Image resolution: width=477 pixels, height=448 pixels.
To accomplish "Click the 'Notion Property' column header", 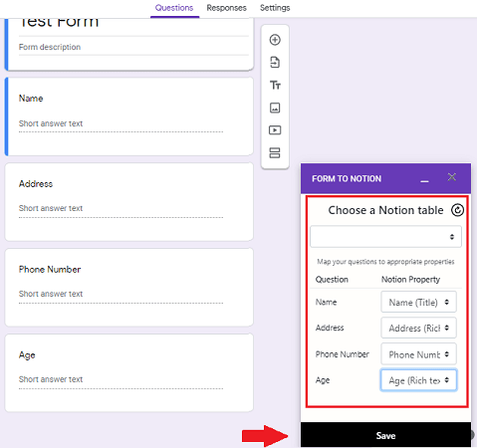I will pos(410,280).
